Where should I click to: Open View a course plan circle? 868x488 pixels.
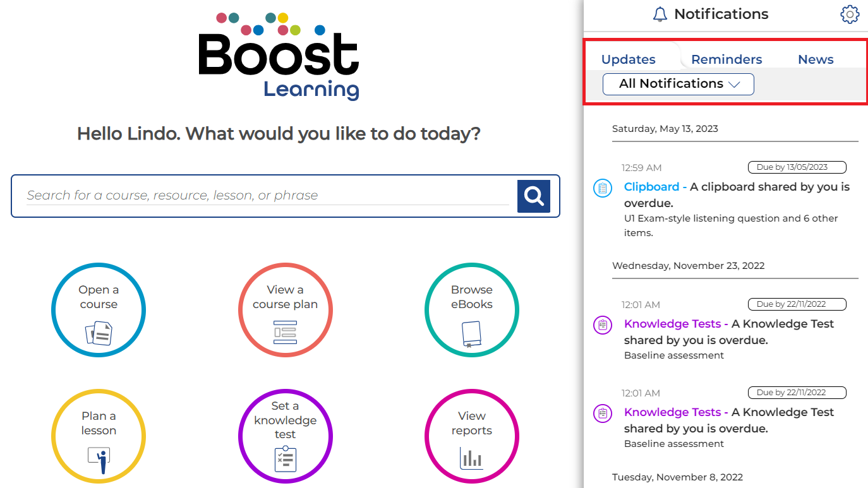[285, 310]
